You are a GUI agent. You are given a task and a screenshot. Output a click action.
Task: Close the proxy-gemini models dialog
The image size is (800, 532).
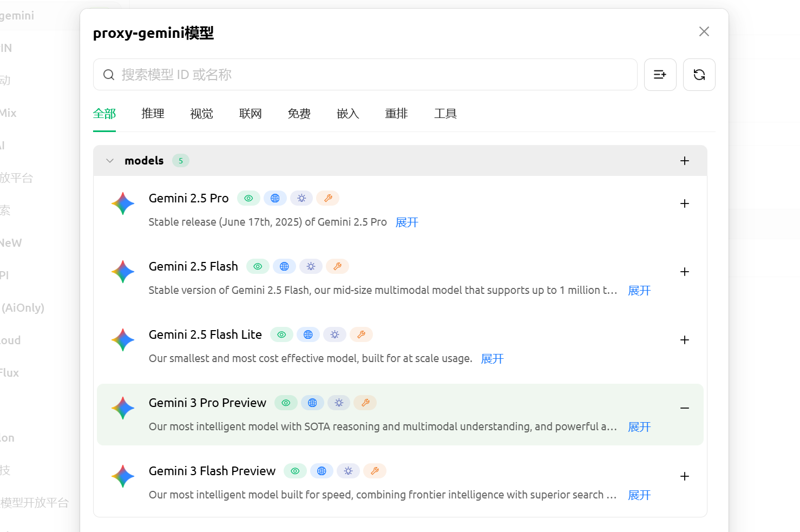[704, 31]
